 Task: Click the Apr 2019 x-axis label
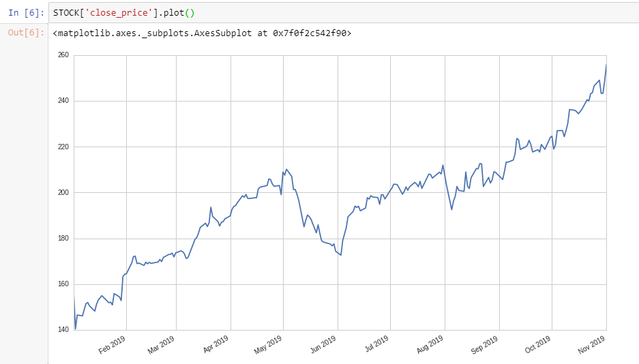click(x=216, y=344)
